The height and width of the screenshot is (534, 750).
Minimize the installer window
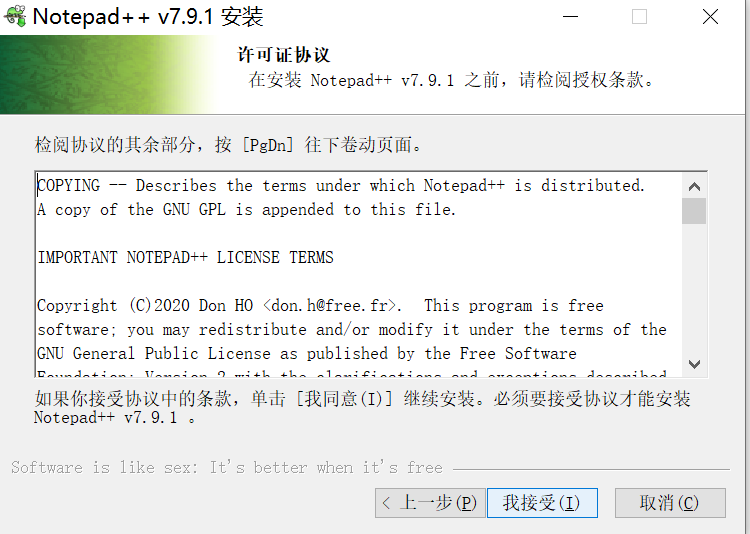click(x=570, y=17)
